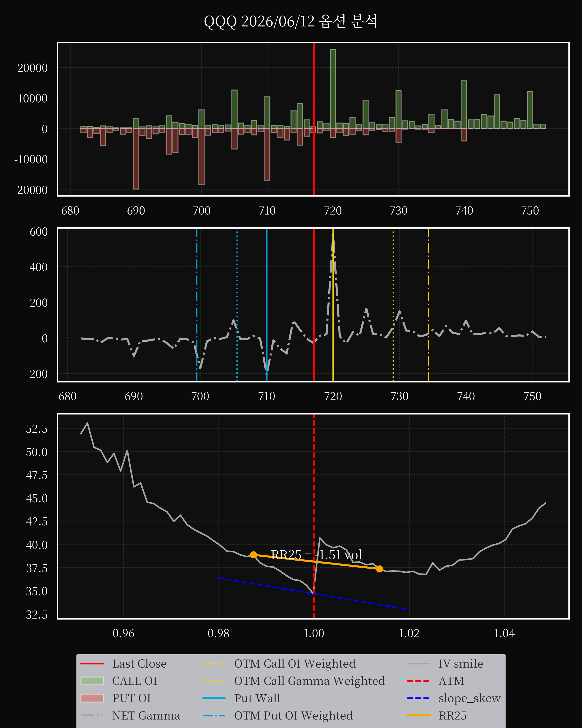Click the 1.00 x-axis label, IV chart
Viewport: 582px width, 728px height.
314,633
